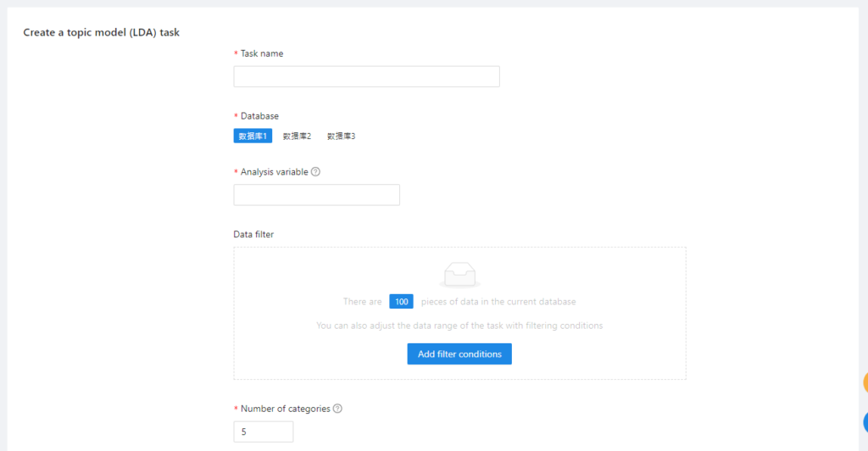Screen dimensions: 868x451
Task: Click the Data filter section label
Action: coord(253,234)
